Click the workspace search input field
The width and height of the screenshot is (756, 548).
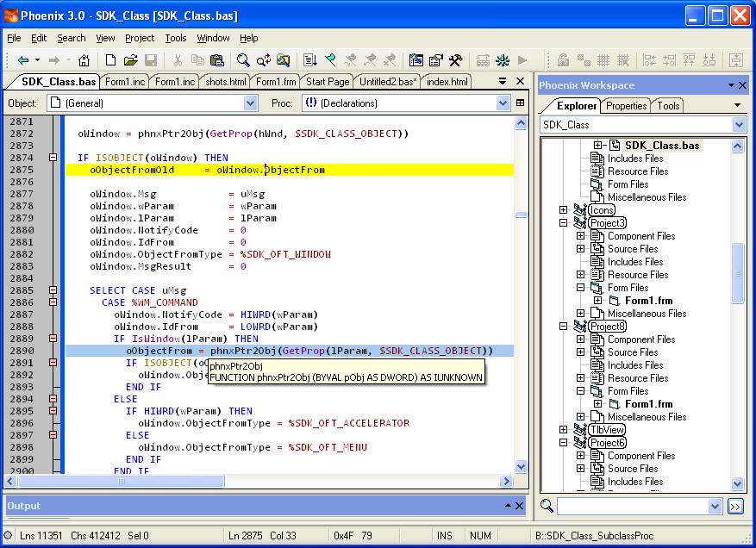point(633,506)
